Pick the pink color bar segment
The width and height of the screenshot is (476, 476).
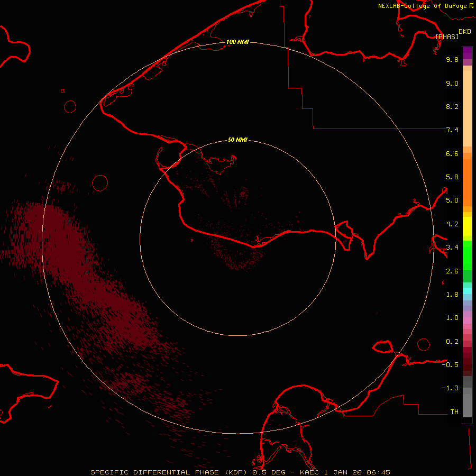coord(467,321)
